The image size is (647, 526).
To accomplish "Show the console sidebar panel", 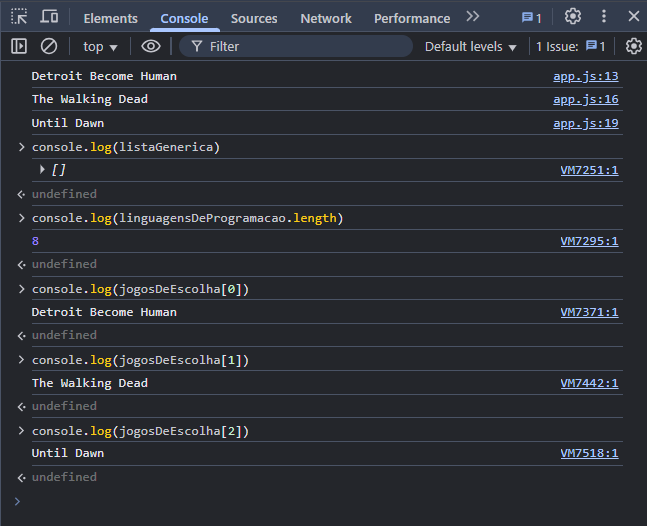I will (x=19, y=46).
